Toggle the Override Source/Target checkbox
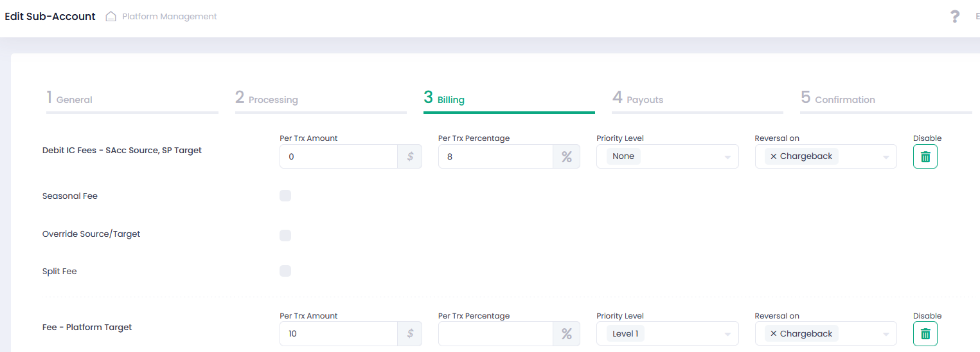 point(285,236)
